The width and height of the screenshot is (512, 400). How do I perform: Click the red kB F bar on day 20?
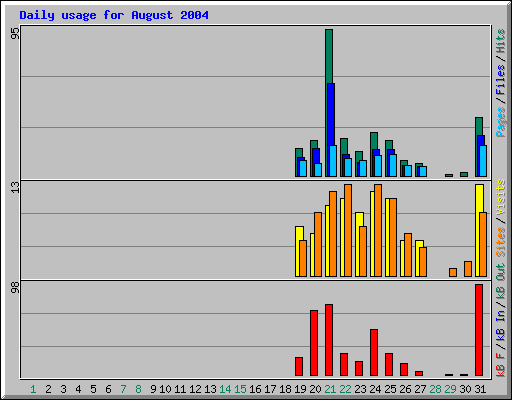coord(314,343)
